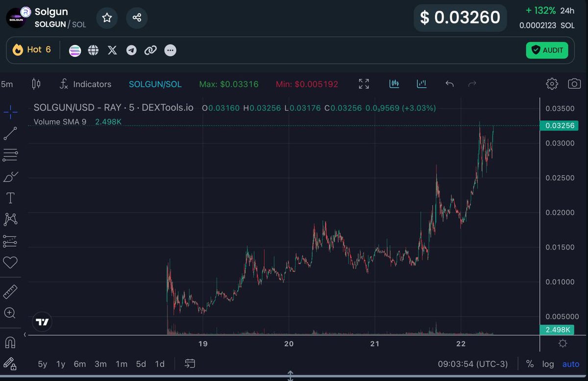
Task: Open the Telegram social icon
Action: (x=131, y=50)
